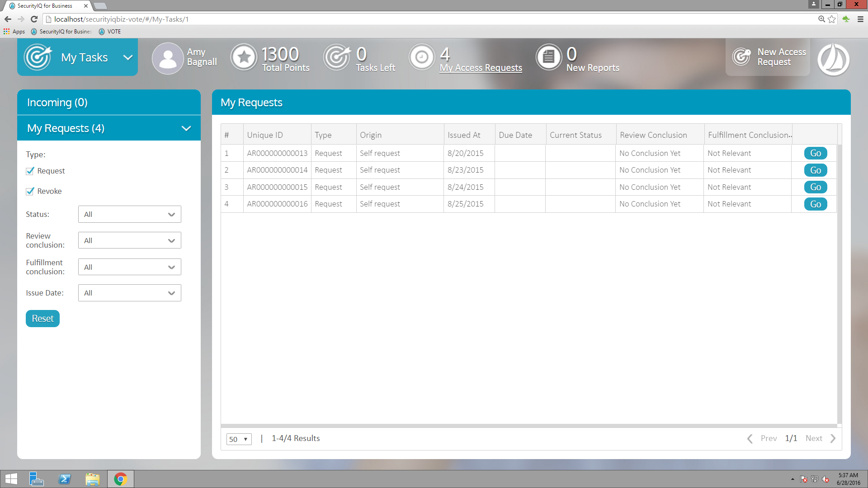Uncheck the Revoke type checkbox

pos(30,191)
